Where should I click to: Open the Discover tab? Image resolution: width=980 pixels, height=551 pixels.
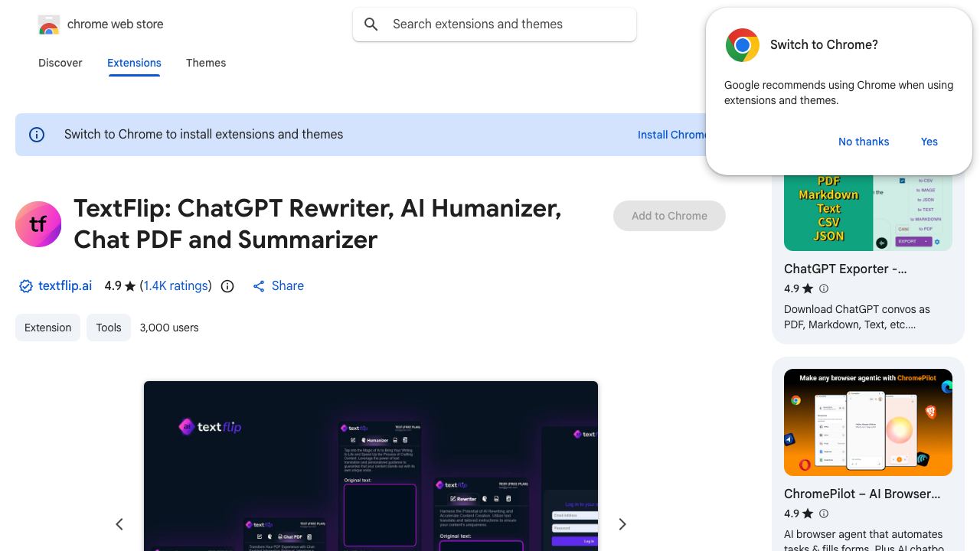60,63
